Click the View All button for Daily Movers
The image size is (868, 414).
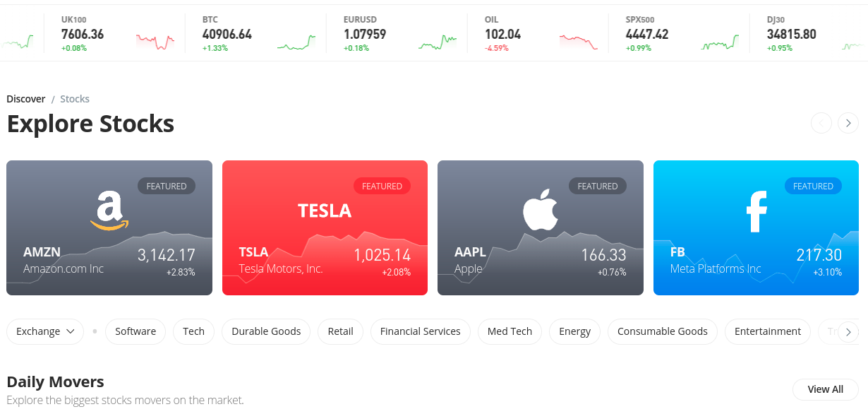pyautogui.click(x=824, y=389)
